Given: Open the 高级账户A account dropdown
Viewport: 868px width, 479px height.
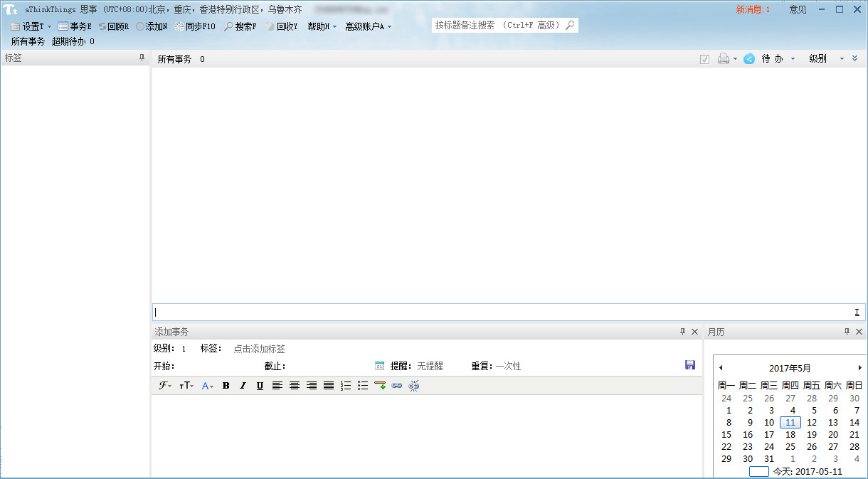Looking at the screenshot, I should pyautogui.click(x=368, y=26).
